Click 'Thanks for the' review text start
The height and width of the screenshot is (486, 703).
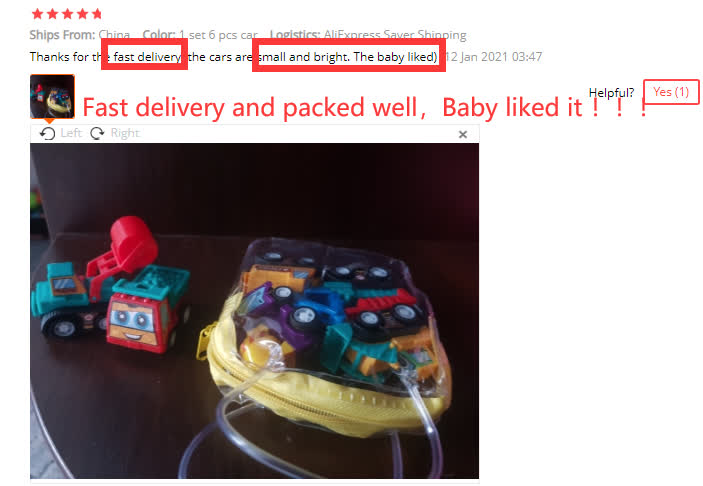pos(65,57)
